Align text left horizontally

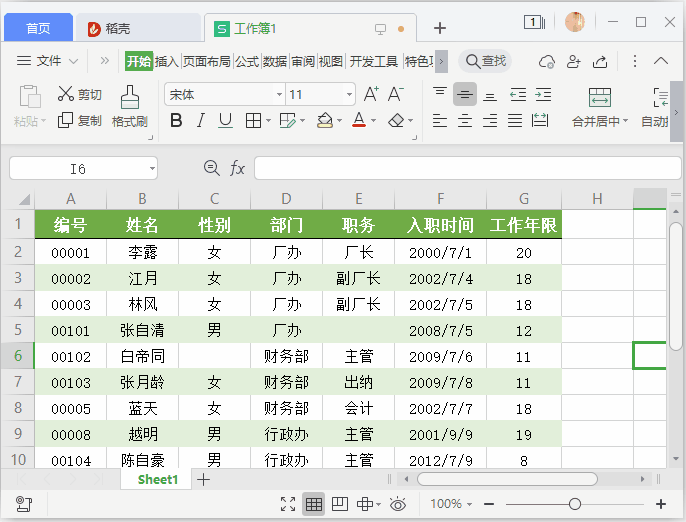coord(440,120)
